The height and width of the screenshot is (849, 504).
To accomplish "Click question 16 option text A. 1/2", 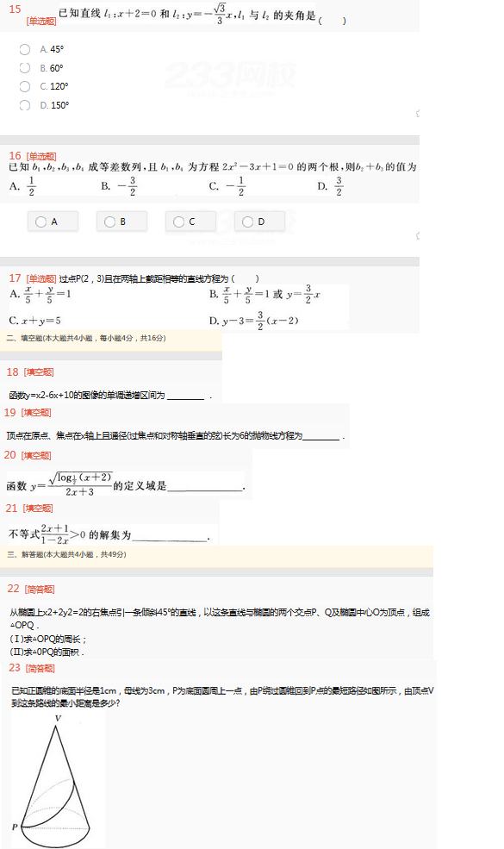I will (x=22, y=186).
